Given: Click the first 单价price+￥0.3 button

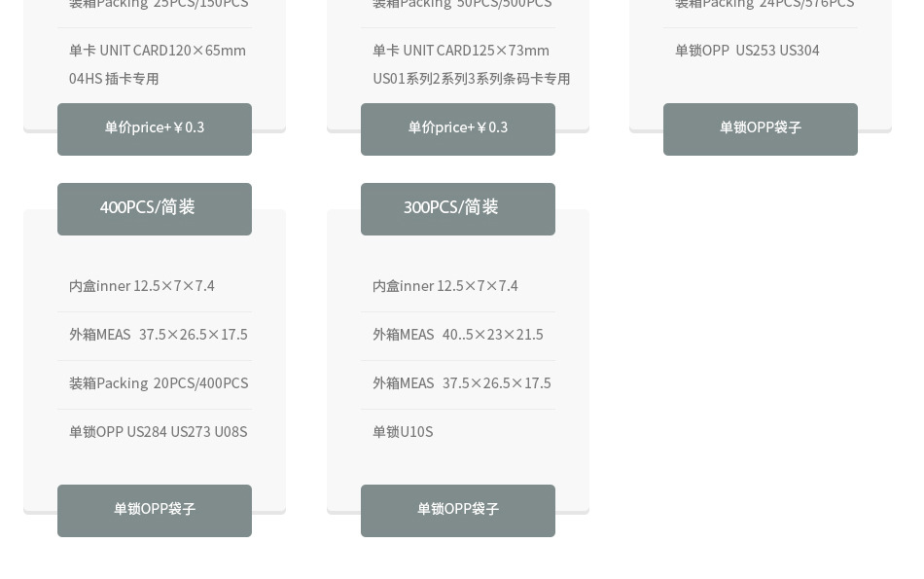Looking at the screenshot, I should 154,127.
